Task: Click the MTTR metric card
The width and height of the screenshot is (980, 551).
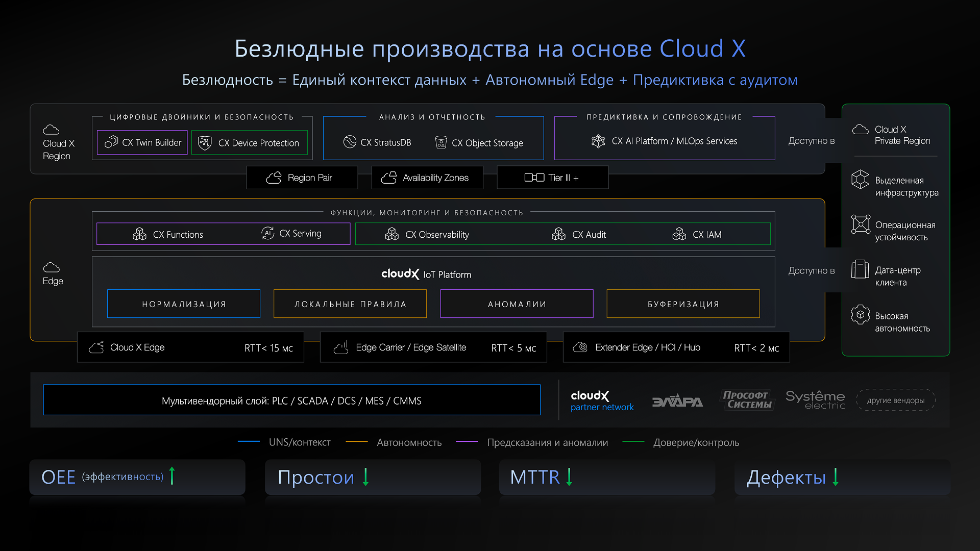Action: 607,477
